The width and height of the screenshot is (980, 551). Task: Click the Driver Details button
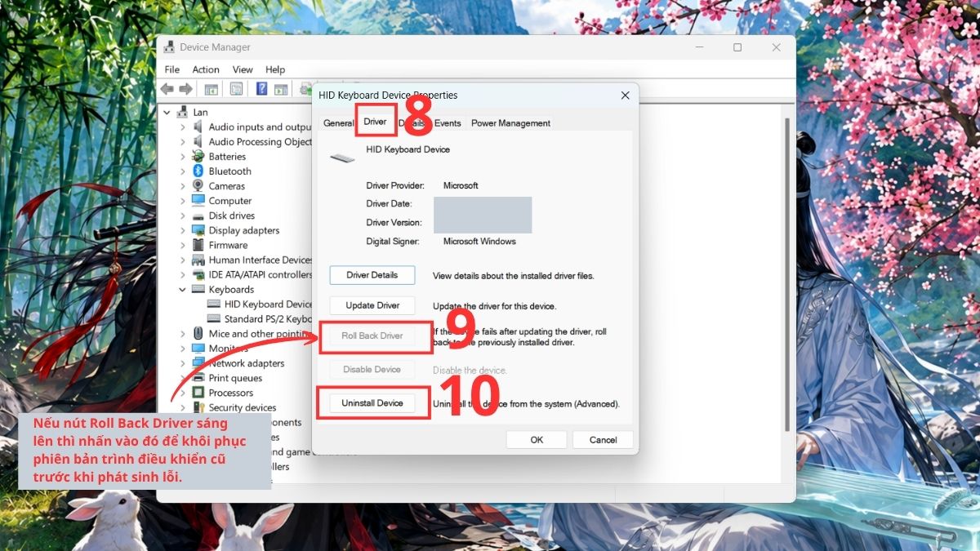coord(372,275)
